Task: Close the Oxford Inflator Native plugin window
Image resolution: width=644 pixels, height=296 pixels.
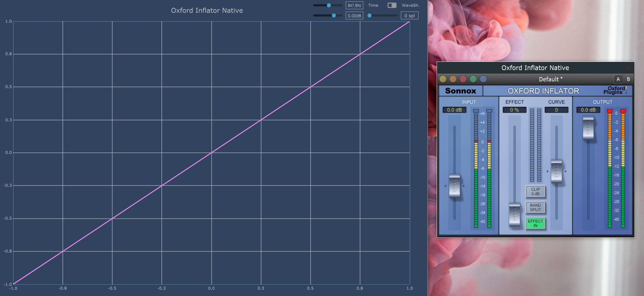Action: click(627, 68)
